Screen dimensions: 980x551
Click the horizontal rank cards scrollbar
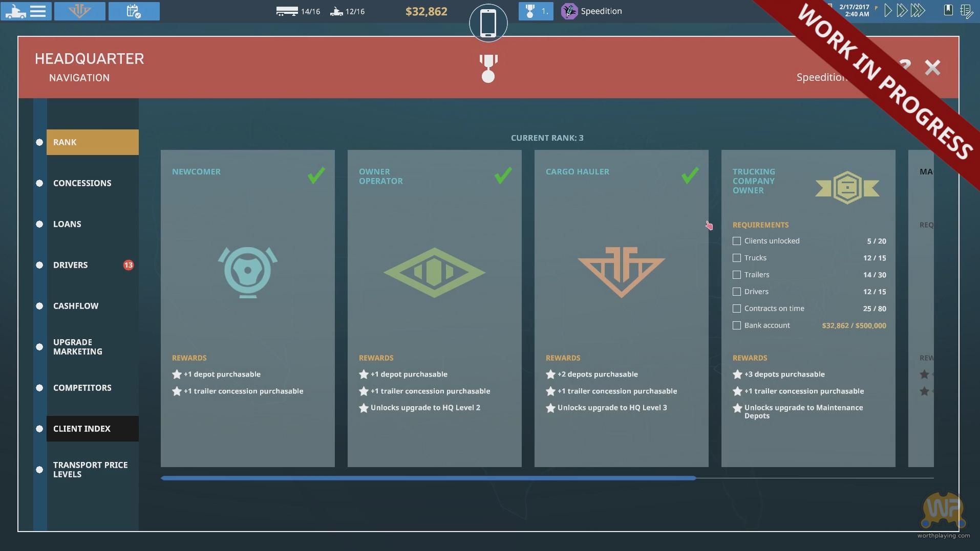(428, 478)
